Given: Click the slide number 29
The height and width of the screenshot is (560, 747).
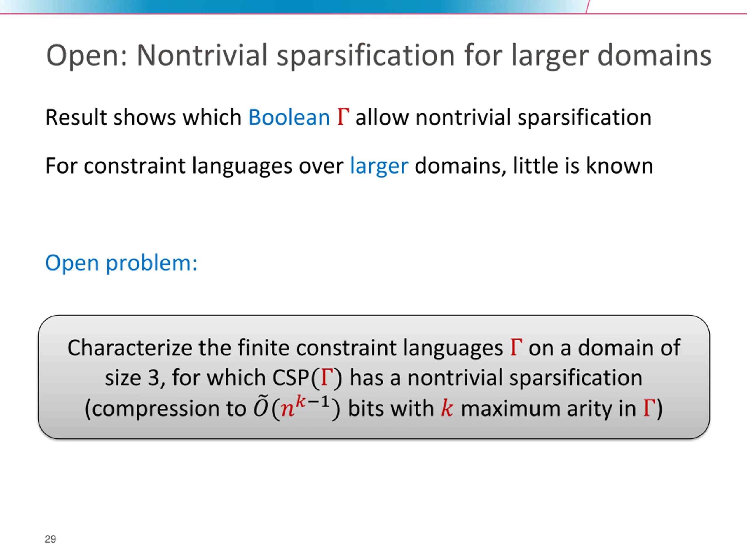Looking at the screenshot, I should [50, 539].
